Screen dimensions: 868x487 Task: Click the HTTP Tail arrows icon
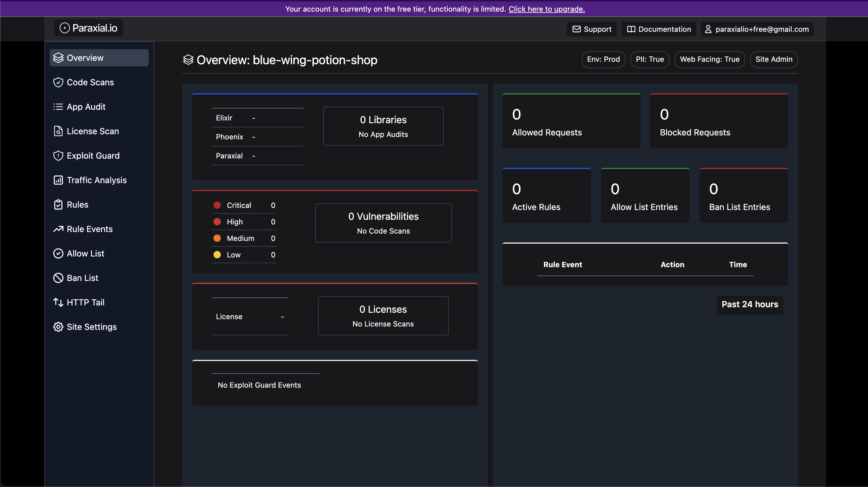tap(58, 303)
